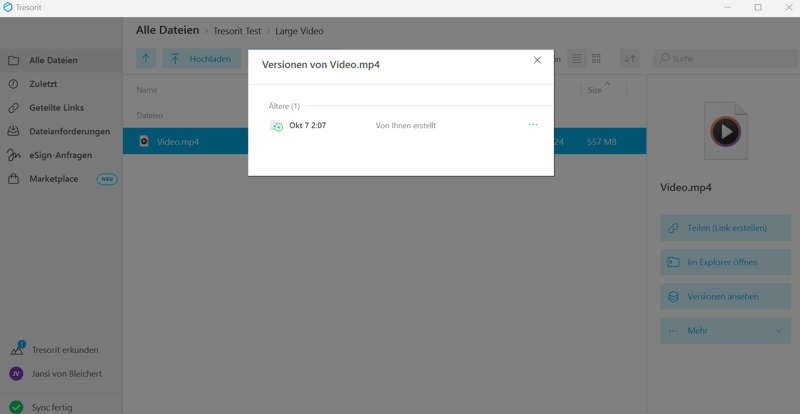
Task: Click the 'Ältere (1)' section header
Action: tap(284, 106)
